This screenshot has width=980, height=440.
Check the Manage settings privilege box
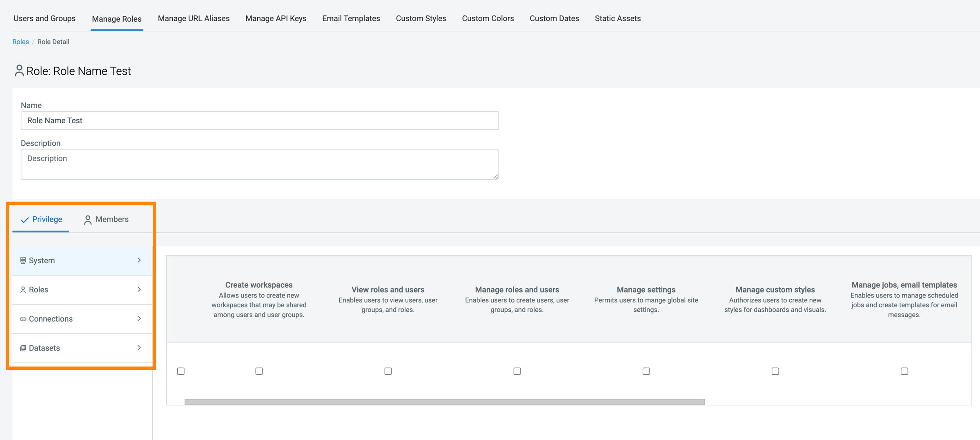tap(646, 371)
